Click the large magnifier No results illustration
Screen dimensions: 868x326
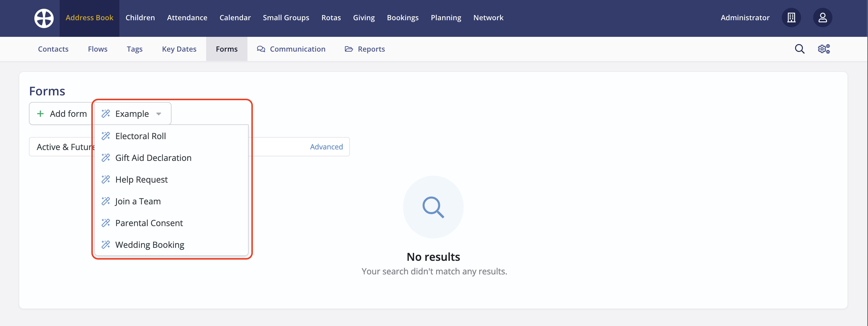(433, 207)
